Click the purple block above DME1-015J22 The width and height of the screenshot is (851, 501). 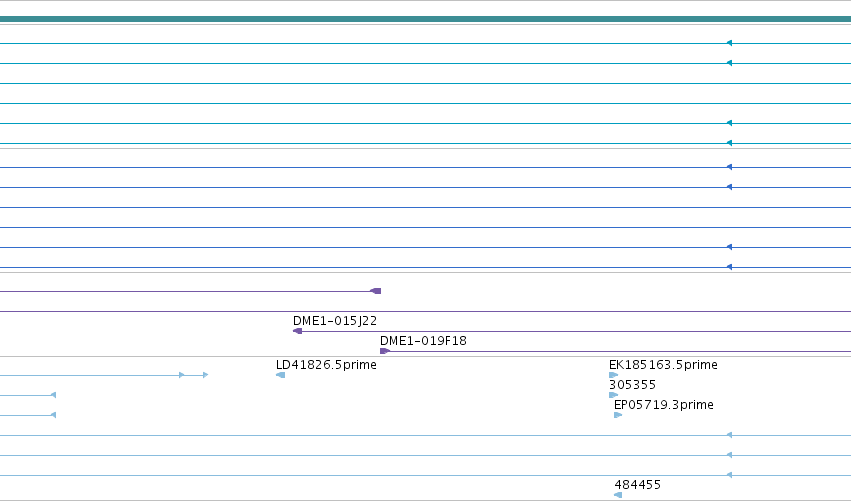[376, 291]
